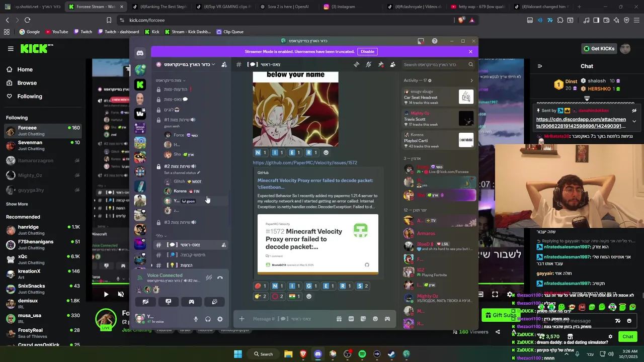The image size is (644, 362).
Task: Toggle noise suppression in voice panel
Action: pyautogui.click(x=208, y=278)
